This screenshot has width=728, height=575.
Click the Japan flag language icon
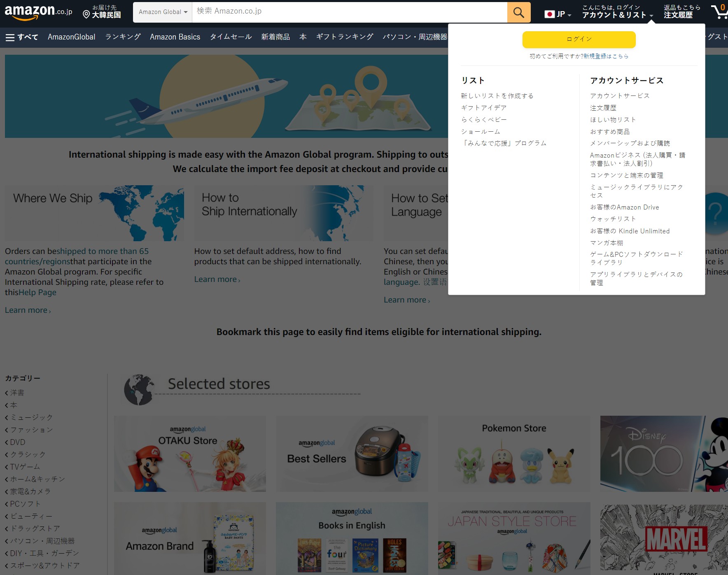[x=549, y=14]
